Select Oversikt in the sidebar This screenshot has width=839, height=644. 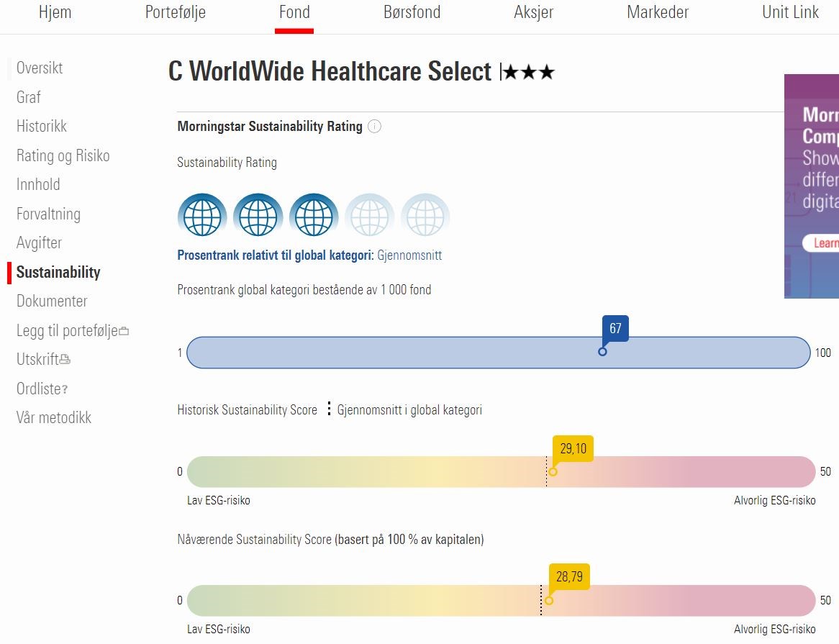[40, 68]
